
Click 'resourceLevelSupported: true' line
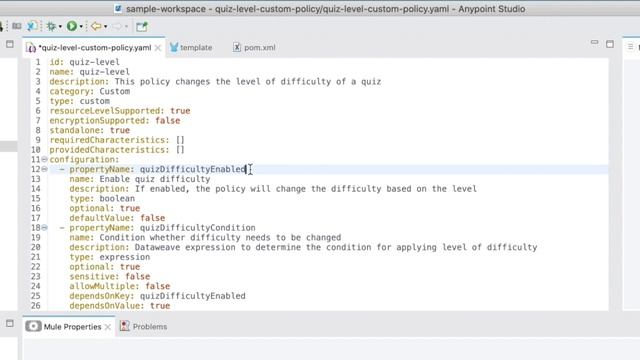pos(120,111)
